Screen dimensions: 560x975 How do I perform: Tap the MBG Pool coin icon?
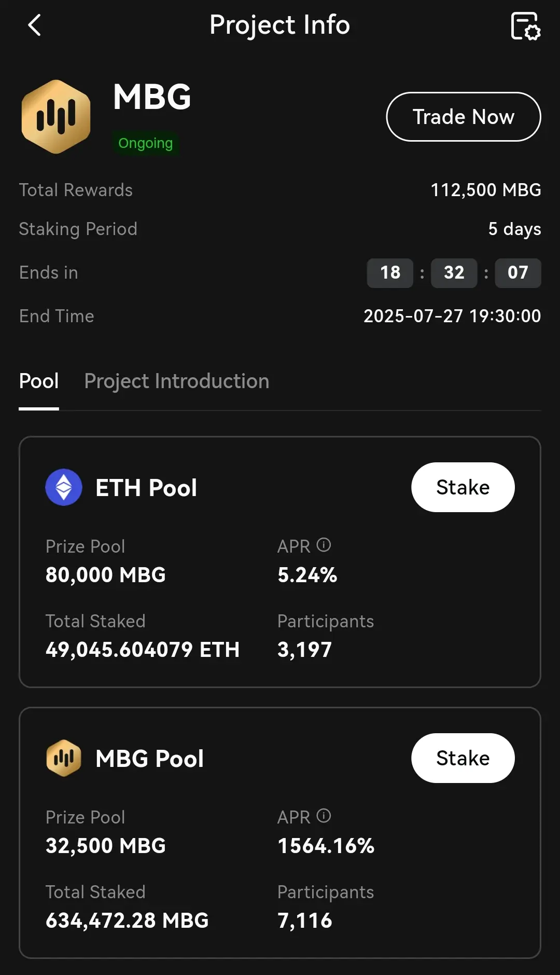pyautogui.click(x=64, y=758)
